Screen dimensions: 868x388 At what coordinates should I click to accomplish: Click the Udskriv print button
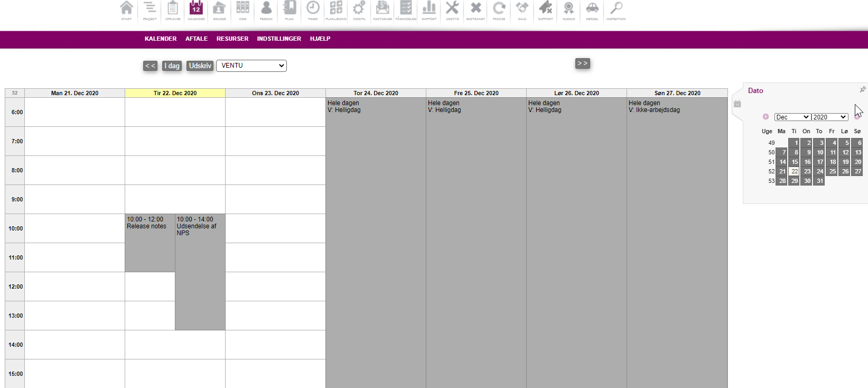coord(200,66)
